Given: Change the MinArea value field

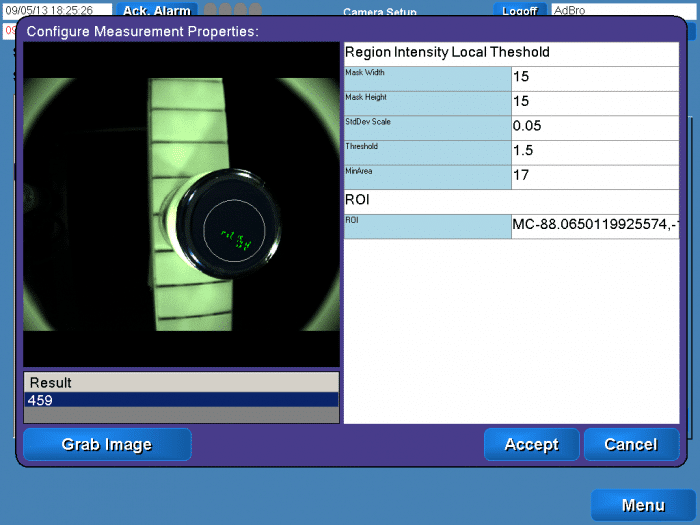Looking at the screenshot, I should 594,176.
